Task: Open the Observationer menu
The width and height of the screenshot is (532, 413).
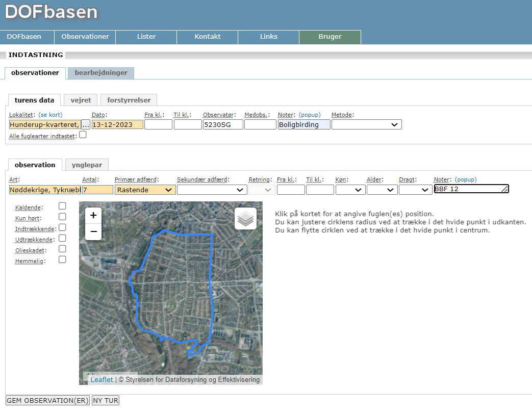Action: 85,37
